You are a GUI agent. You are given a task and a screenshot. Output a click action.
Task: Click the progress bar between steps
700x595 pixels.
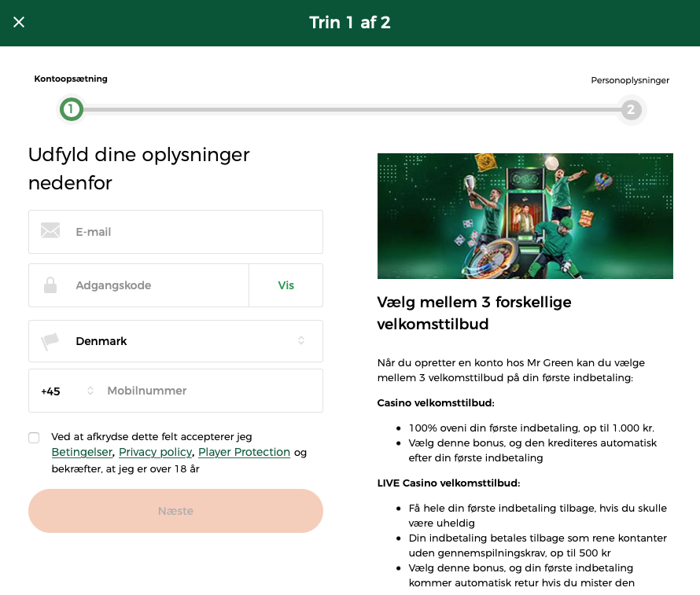(x=350, y=109)
